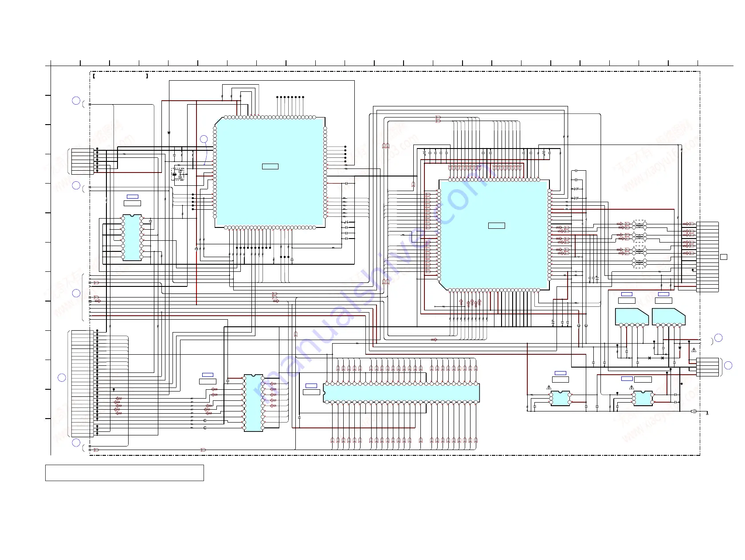The image size is (745, 560).
Task: Click the empty legend box below the schematic
Action: point(124,473)
